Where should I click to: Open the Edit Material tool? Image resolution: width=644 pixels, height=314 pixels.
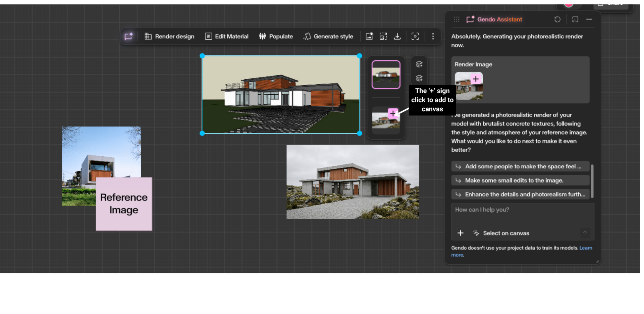[226, 36]
